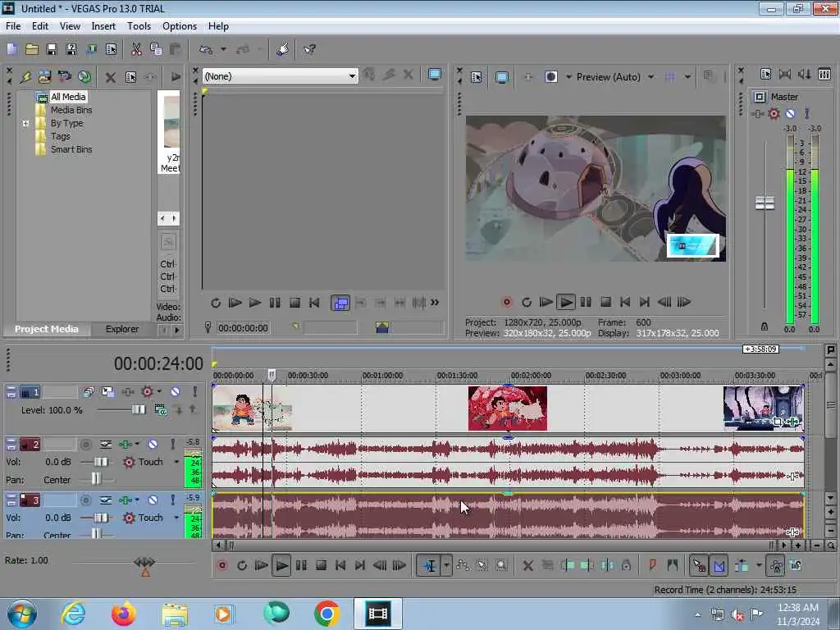Viewport: 840px width, 630px height.
Task: Click the New Project icon in main toolbar
Action: click(11, 49)
